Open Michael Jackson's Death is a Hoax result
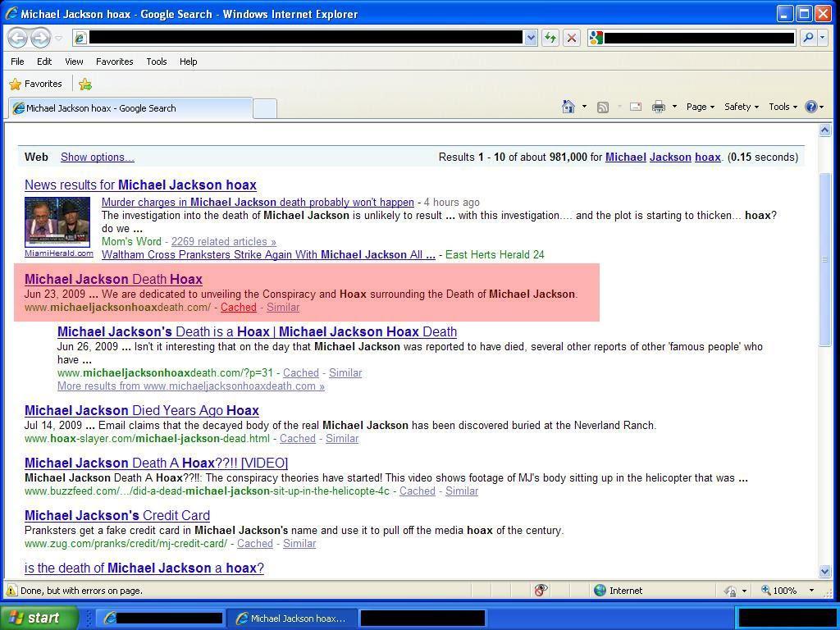Image resolution: width=840 pixels, height=630 pixels. click(x=257, y=331)
